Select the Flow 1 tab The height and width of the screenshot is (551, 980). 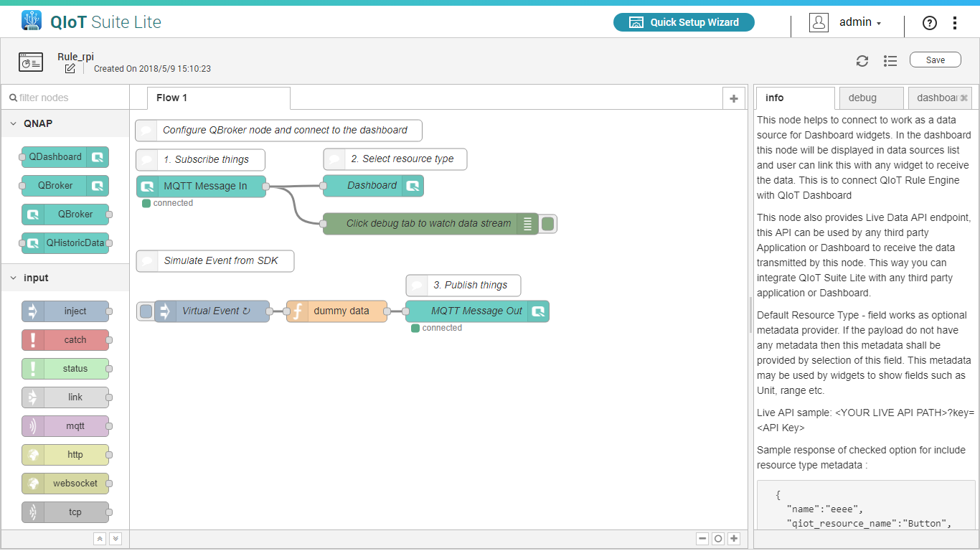[172, 98]
